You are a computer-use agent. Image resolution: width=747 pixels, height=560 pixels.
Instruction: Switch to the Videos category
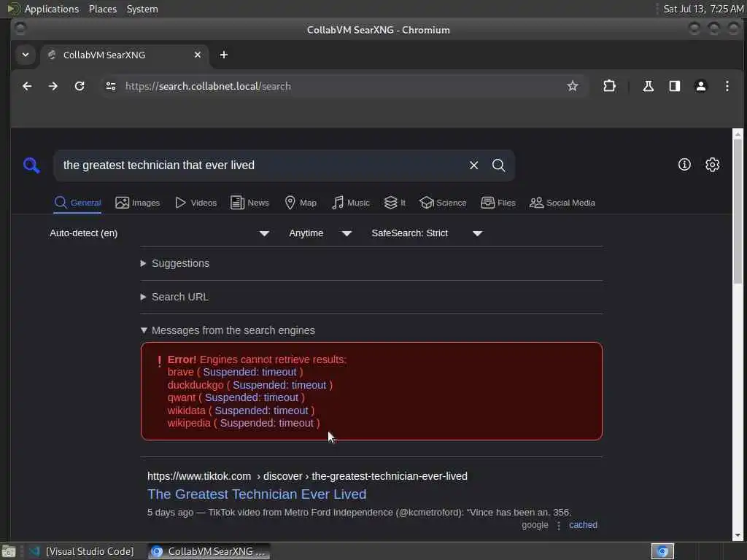coord(196,203)
